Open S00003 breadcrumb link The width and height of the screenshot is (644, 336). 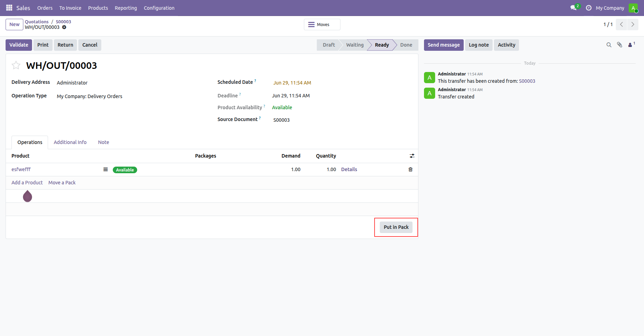pyautogui.click(x=63, y=22)
